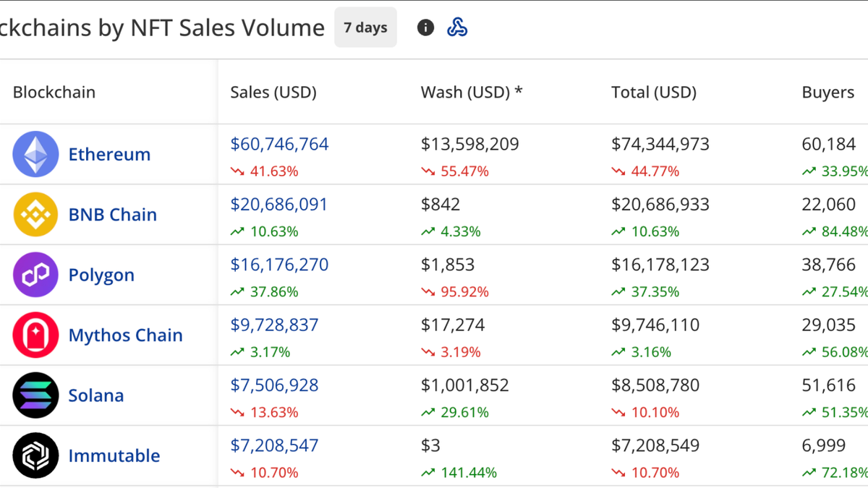Select Solana total value $8,508,780
The width and height of the screenshot is (868, 488).
click(655, 385)
